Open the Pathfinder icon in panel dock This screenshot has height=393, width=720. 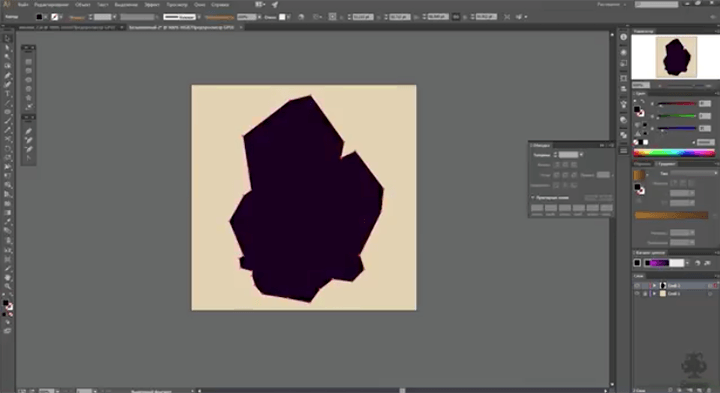pos(624,135)
